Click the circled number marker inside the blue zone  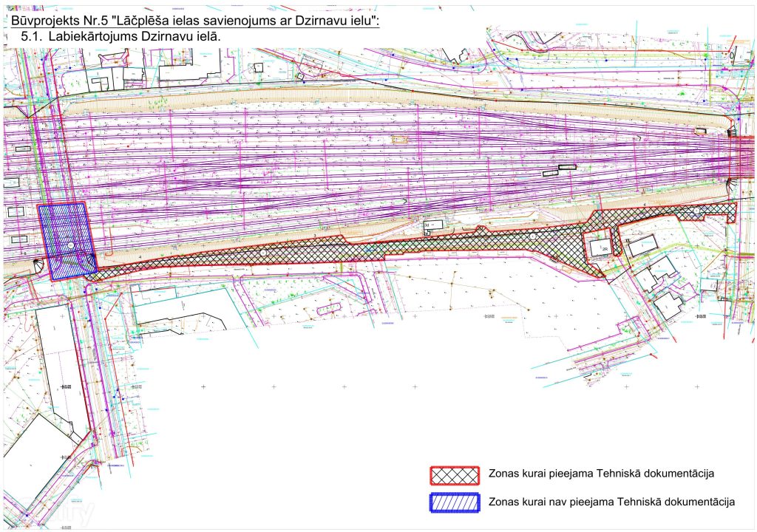click(69, 245)
